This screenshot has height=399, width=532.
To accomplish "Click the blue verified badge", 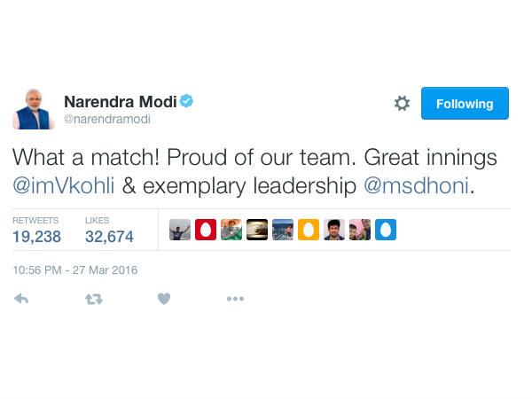I will pyautogui.click(x=187, y=102).
